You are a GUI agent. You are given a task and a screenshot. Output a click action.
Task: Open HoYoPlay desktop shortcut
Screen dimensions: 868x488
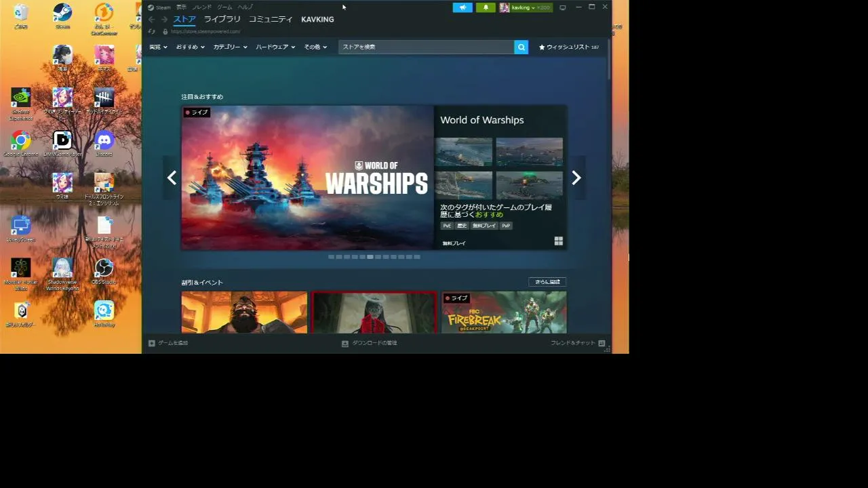click(x=104, y=314)
